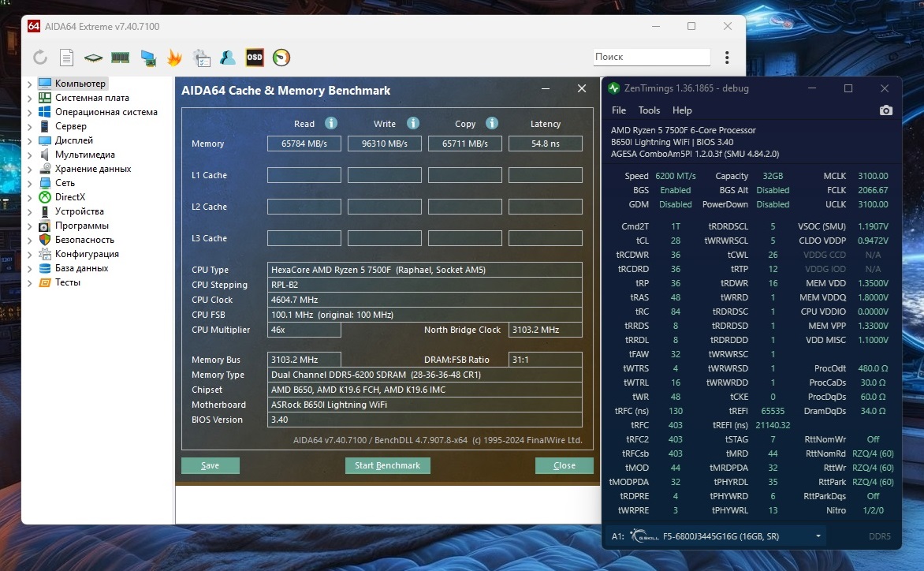Screen dimensions: 924x571
Task: Select Конфигурация in the tree
Action: coord(87,254)
